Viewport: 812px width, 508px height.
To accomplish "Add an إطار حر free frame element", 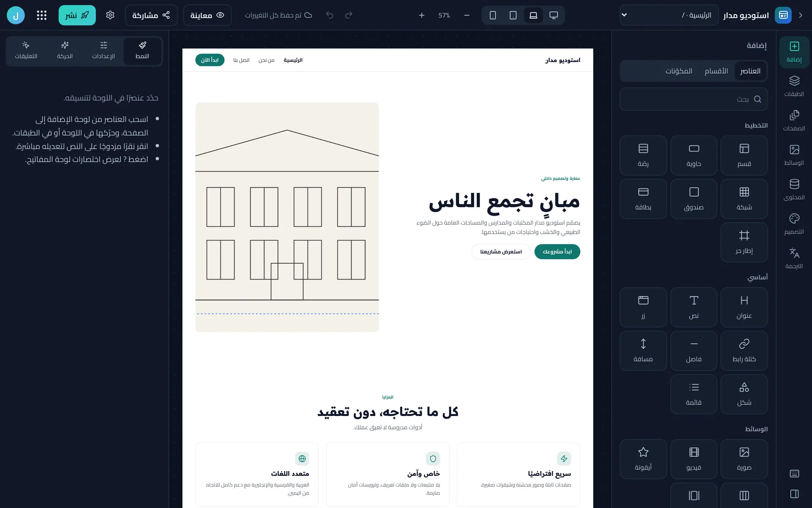I will pyautogui.click(x=744, y=242).
